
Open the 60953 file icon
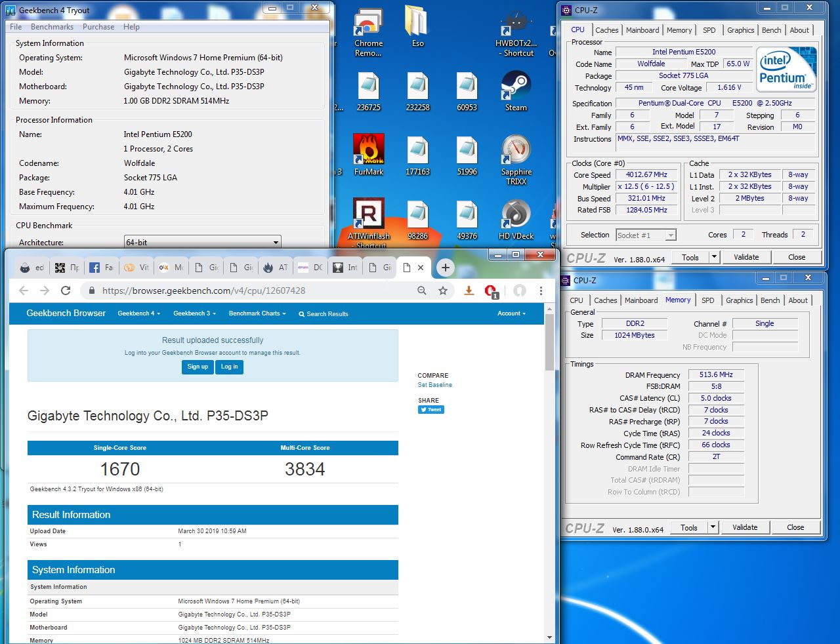[467, 91]
